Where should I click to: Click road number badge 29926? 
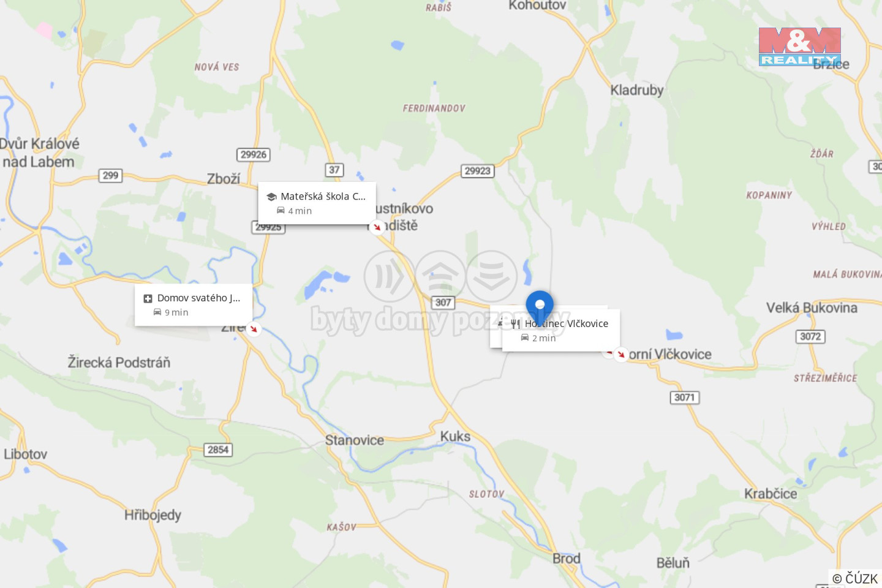click(x=254, y=154)
